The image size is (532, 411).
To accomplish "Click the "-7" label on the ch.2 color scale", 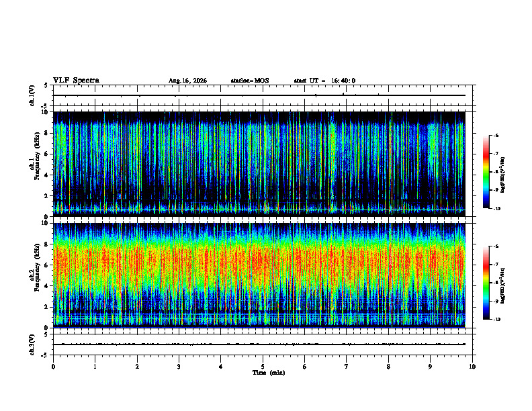I will 496,265.
